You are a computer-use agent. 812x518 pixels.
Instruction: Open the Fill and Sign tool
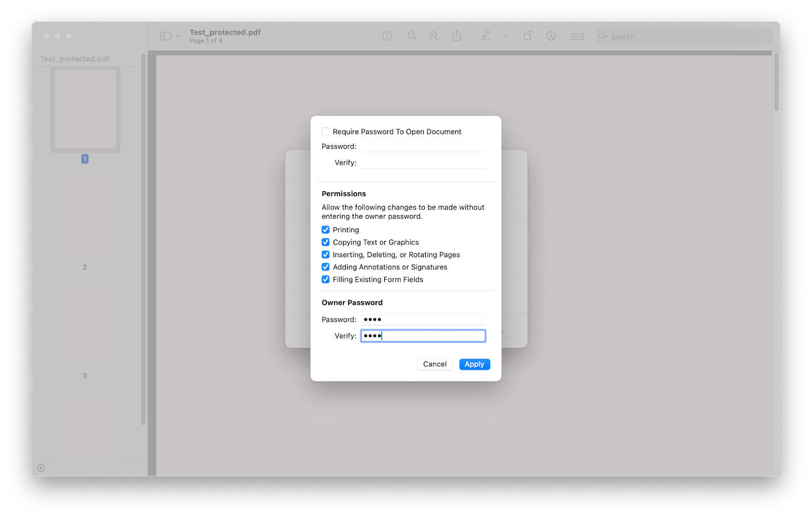click(578, 36)
